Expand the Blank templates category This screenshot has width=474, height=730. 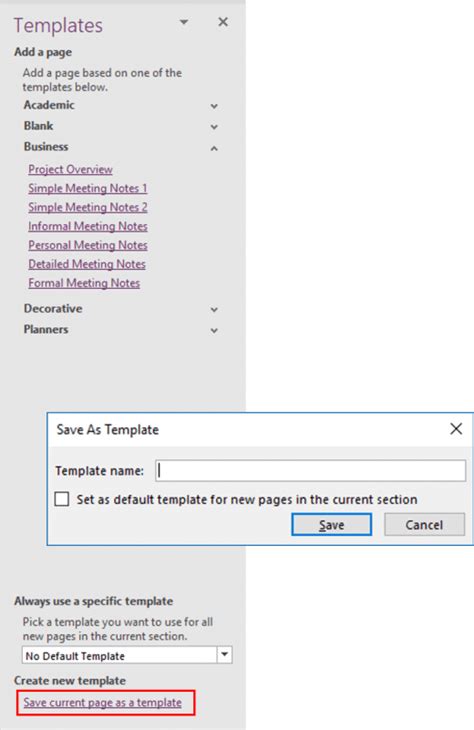(x=214, y=127)
